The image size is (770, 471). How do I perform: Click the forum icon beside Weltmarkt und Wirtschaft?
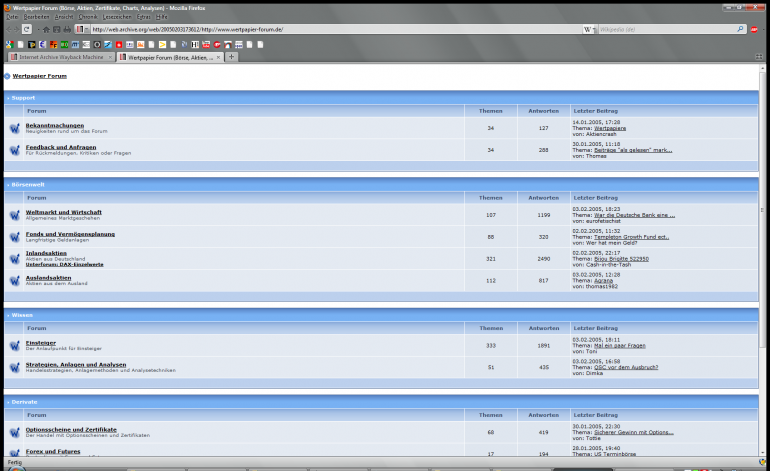15,215
